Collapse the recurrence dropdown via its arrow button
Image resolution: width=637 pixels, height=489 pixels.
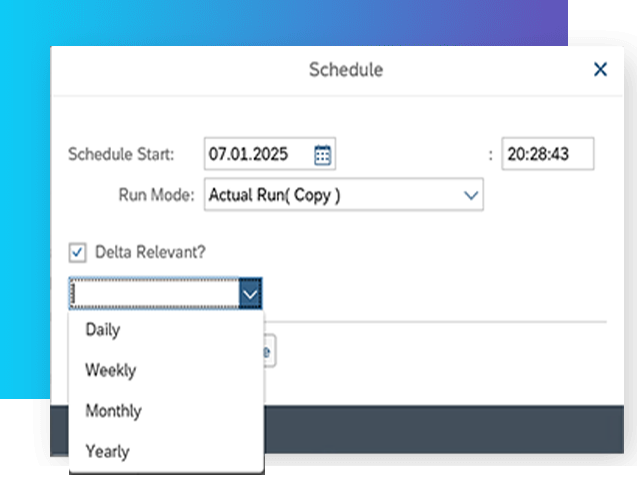coord(250,294)
